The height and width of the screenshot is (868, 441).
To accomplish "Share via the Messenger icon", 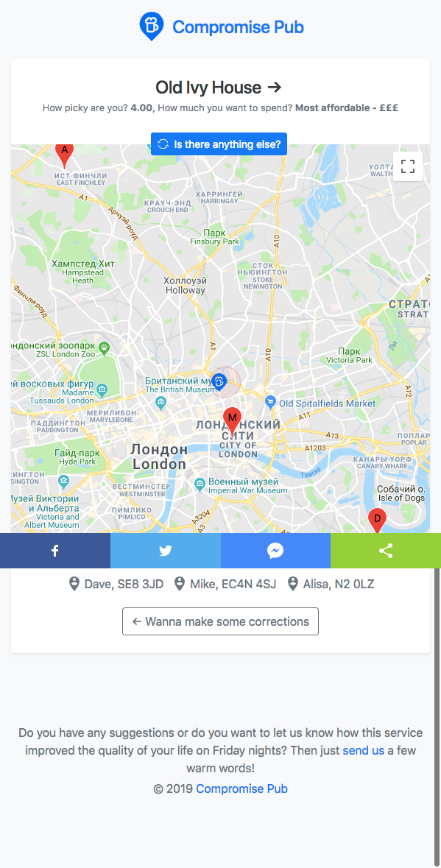I will point(275,550).
